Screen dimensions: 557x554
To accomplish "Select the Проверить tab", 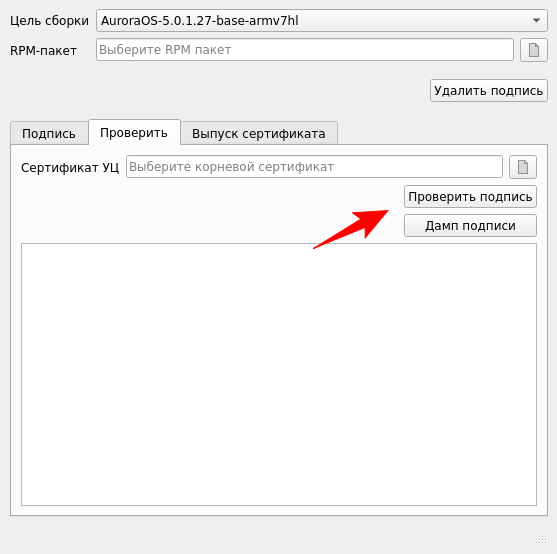I will [x=134, y=132].
